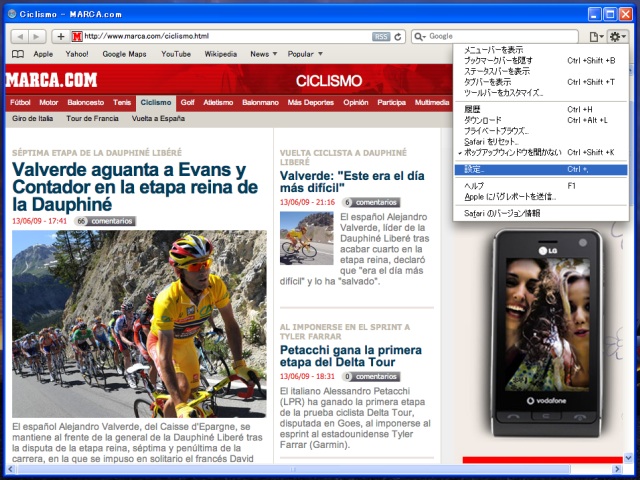Select the Multimedia tab

click(432, 102)
